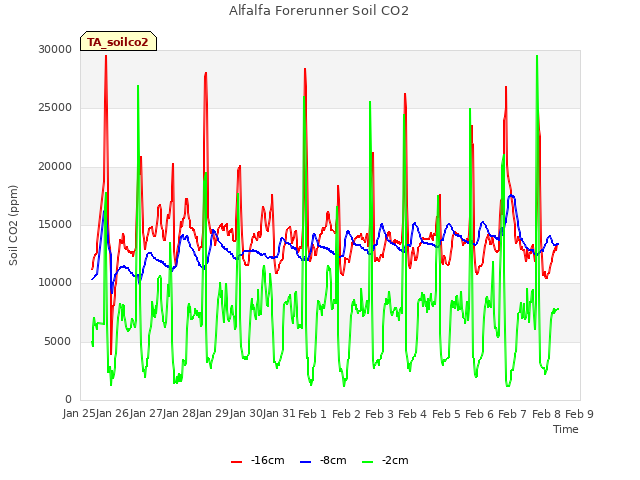Image resolution: width=640 pixels, height=480 pixels.
Task: Click the Jan 26 date tick label
Action: tap(113, 413)
